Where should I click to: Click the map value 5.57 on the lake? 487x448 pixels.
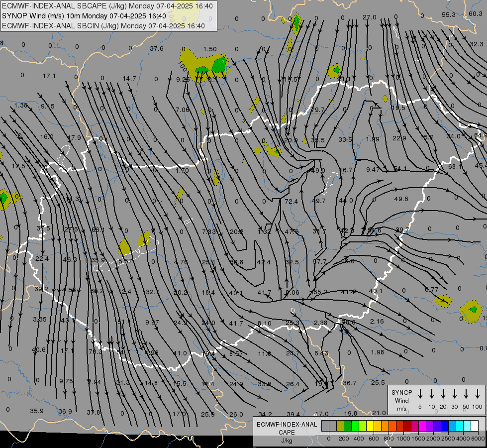(125, 261)
